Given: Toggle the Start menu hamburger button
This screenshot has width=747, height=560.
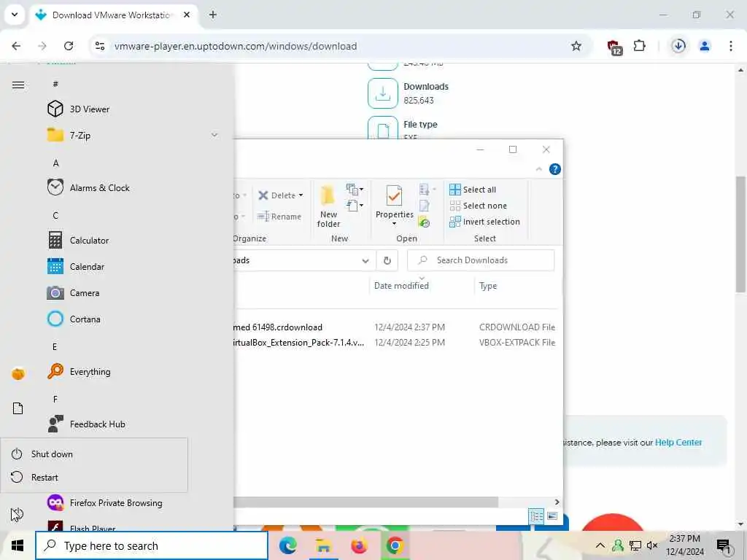Looking at the screenshot, I should pyautogui.click(x=18, y=85).
